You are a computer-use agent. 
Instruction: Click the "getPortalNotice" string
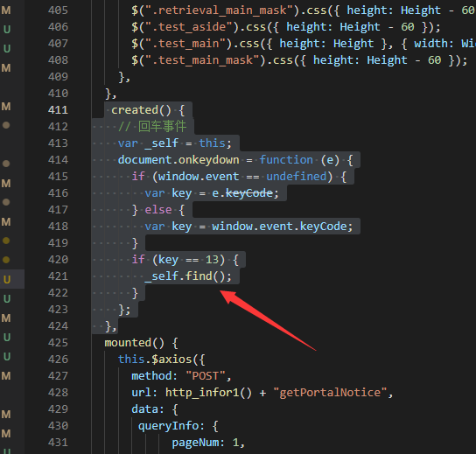pyautogui.click(x=330, y=393)
